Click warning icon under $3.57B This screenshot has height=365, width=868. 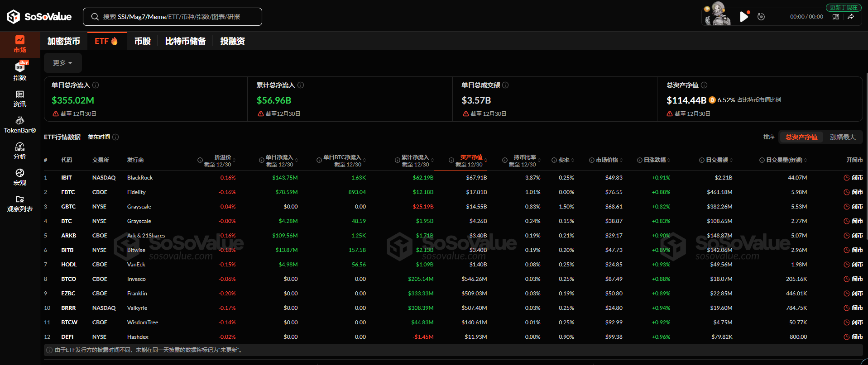(x=466, y=114)
